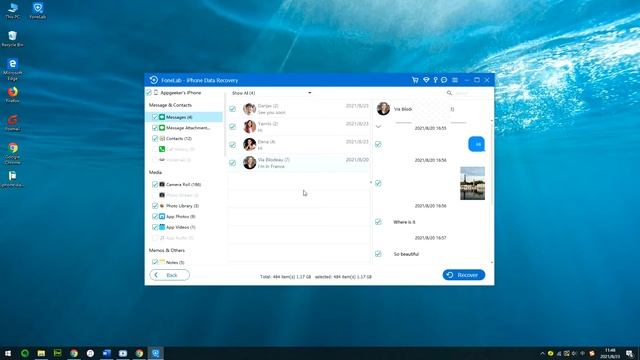Screen dimensions: 640x360
Task: Uncheck the 'Where is it' message checkbox
Action: [378, 222]
